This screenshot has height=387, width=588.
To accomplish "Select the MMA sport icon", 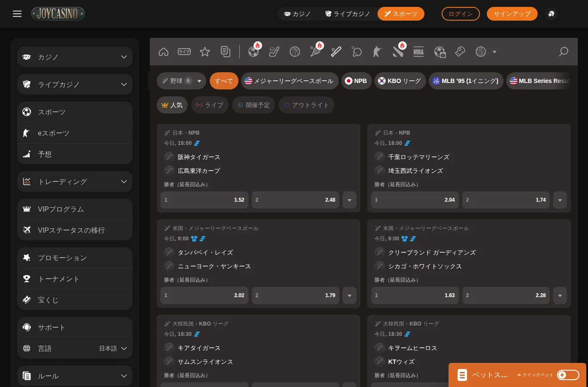I will pos(418,52).
